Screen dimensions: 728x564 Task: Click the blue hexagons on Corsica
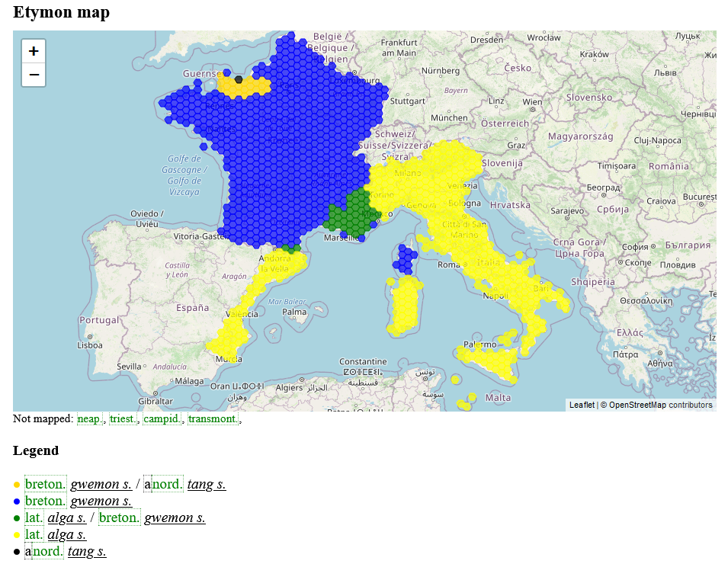405,258
